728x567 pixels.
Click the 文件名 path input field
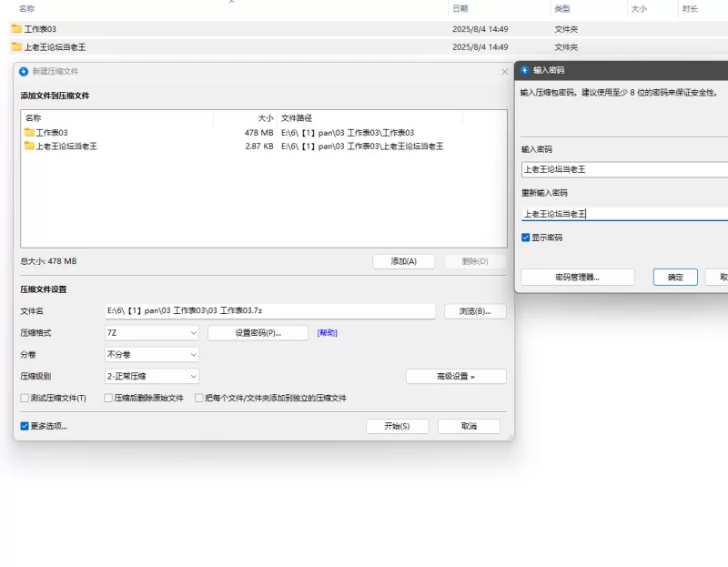click(269, 310)
